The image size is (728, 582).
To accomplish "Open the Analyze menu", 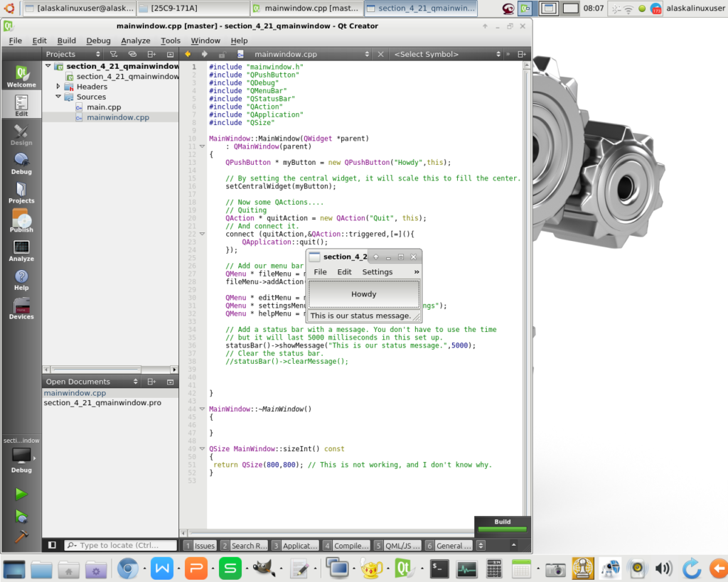I will pos(135,41).
